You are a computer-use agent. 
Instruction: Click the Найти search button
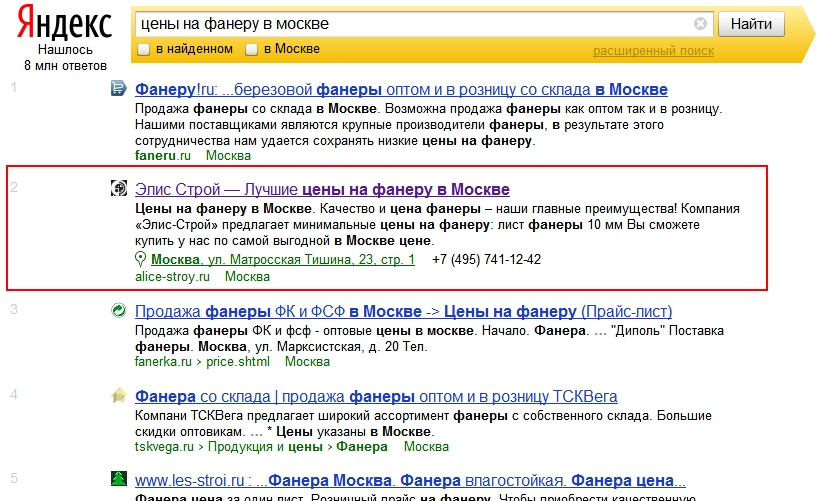[751, 24]
